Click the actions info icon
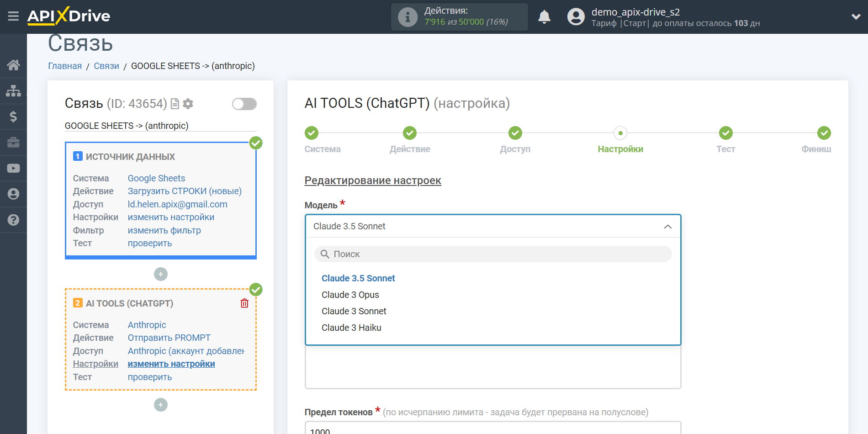 (x=408, y=17)
